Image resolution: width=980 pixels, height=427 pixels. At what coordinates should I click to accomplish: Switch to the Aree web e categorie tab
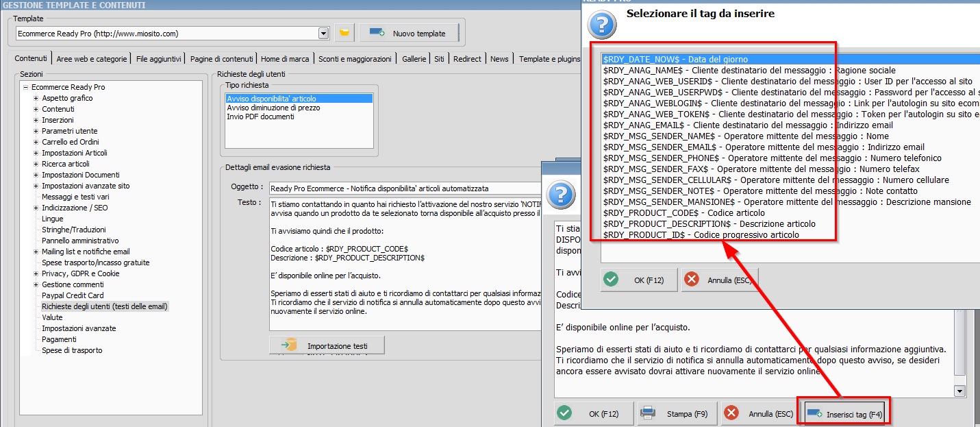coord(92,59)
